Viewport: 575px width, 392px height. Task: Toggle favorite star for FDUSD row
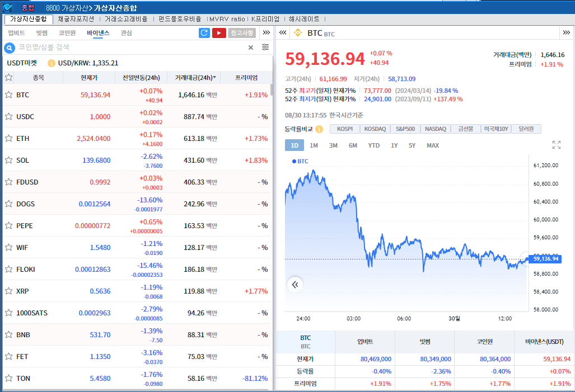point(9,182)
